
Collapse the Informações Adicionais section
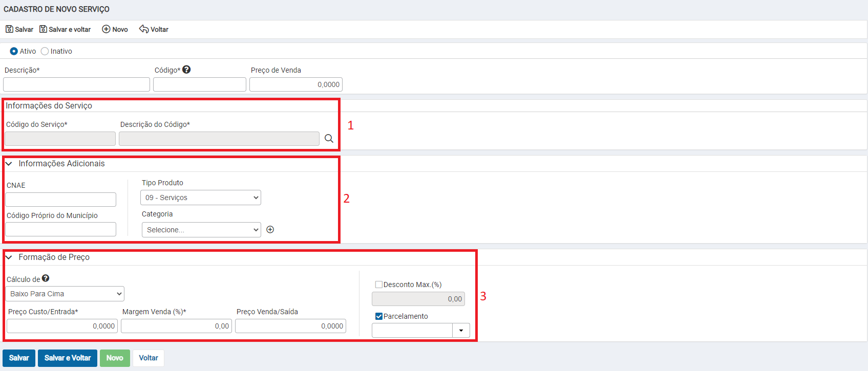pyautogui.click(x=9, y=164)
